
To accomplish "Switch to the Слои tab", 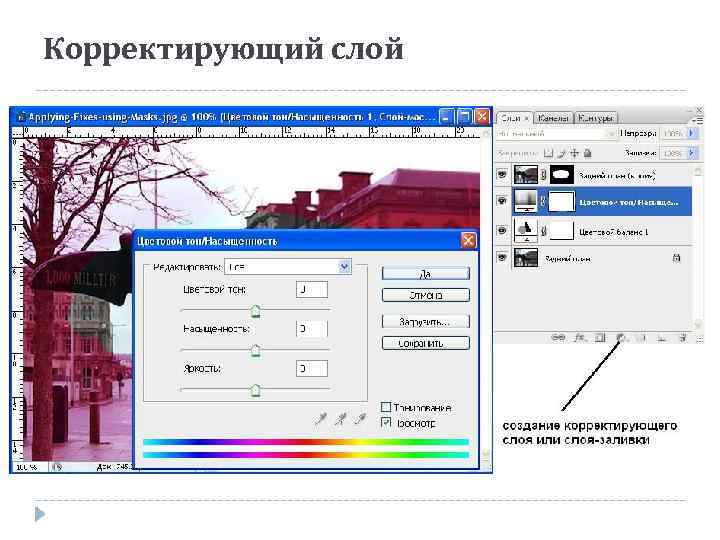I will coord(514,118).
